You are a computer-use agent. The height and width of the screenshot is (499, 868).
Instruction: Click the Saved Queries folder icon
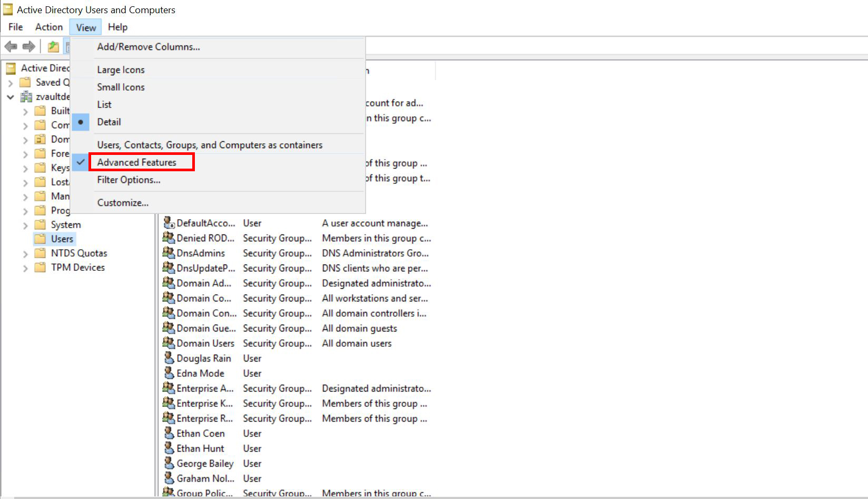[x=25, y=82]
